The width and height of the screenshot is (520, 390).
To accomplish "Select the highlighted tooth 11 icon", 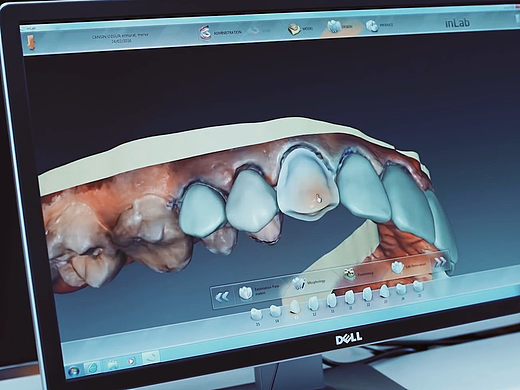I will coord(294,309).
